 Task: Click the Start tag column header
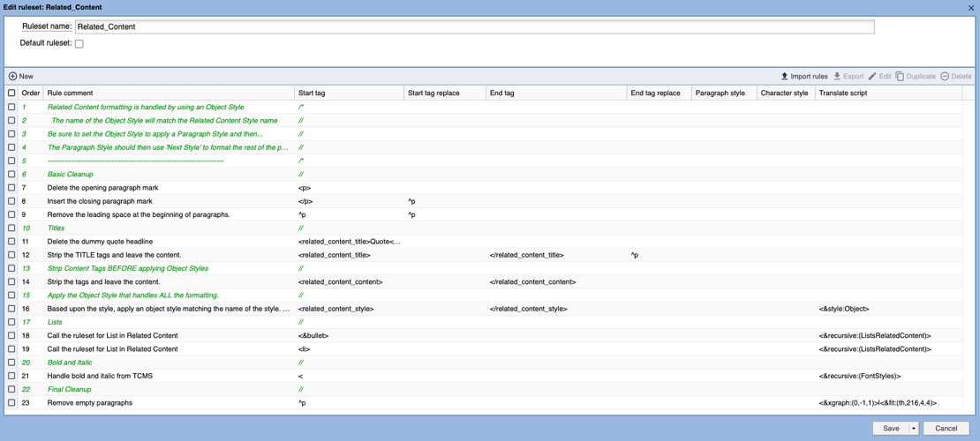[350, 93]
